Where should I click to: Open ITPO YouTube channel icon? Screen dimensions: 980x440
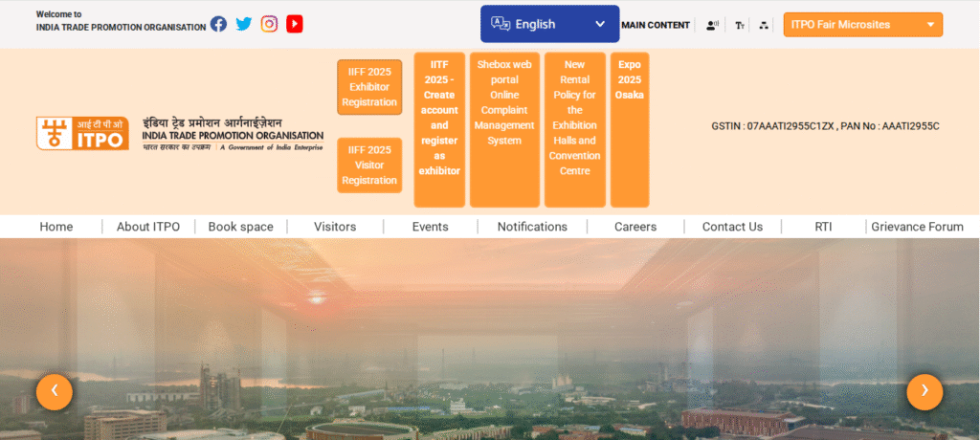295,24
